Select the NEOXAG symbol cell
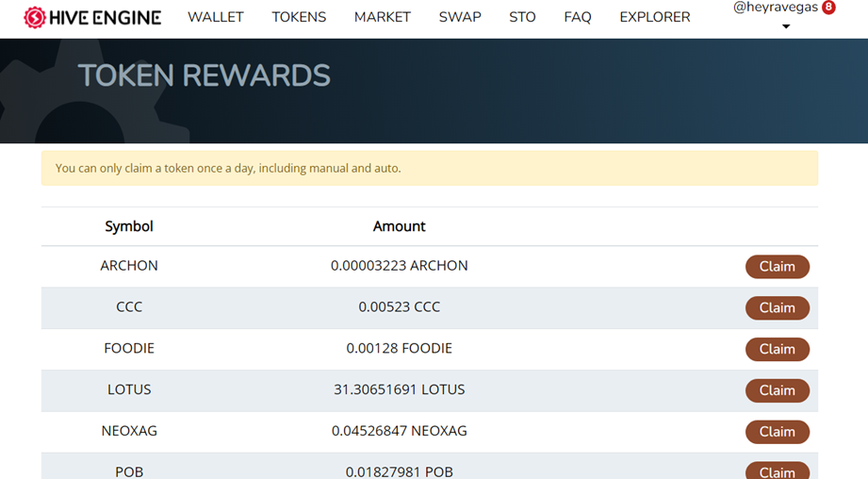 click(x=129, y=431)
